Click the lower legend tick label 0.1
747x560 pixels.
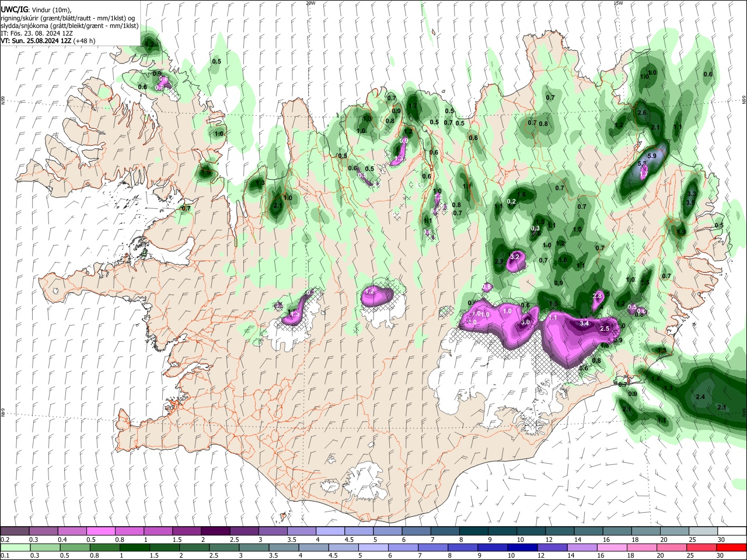coord(5,555)
